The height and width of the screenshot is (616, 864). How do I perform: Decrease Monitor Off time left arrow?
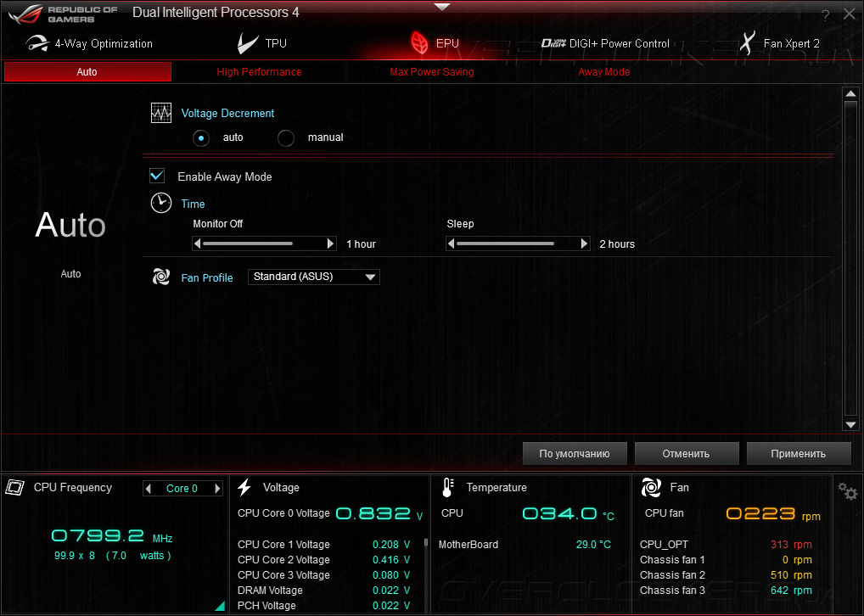(197, 244)
